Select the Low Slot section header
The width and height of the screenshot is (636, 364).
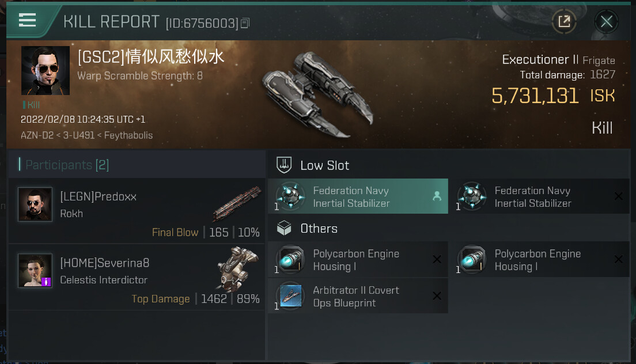point(324,165)
